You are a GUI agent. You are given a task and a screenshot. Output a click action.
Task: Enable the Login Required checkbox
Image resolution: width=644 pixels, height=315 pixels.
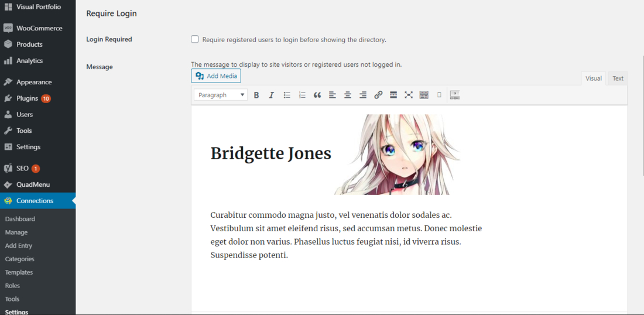click(195, 39)
